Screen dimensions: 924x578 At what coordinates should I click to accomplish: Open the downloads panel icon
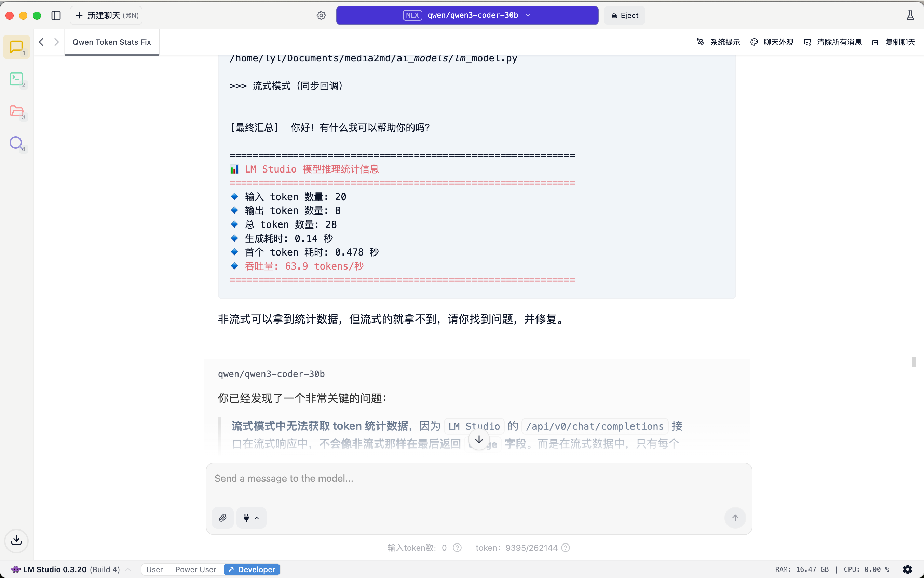tap(16, 540)
